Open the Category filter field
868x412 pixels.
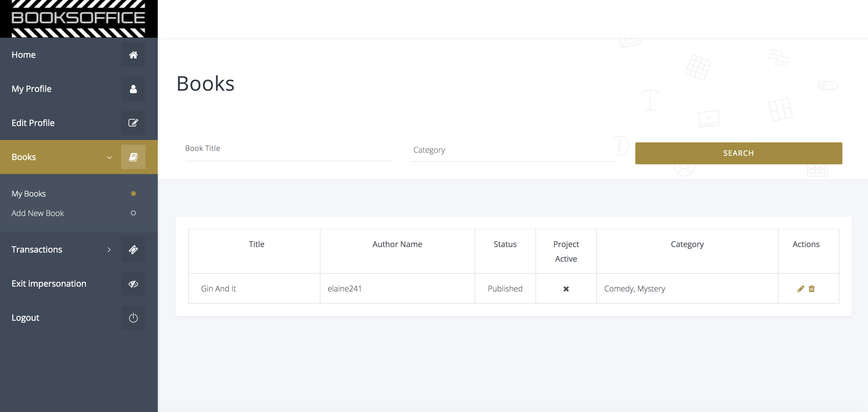[513, 150]
